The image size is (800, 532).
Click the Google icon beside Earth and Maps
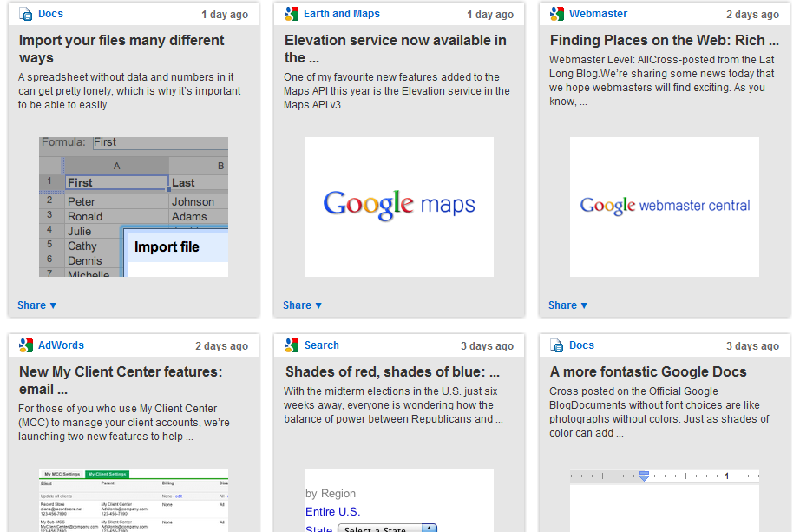click(x=292, y=14)
